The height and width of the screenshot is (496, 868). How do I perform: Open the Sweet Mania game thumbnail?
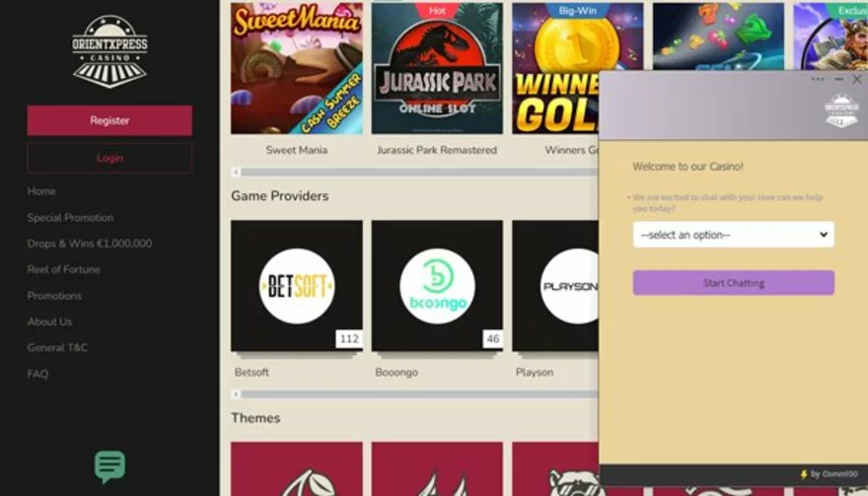click(x=297, y=68)
